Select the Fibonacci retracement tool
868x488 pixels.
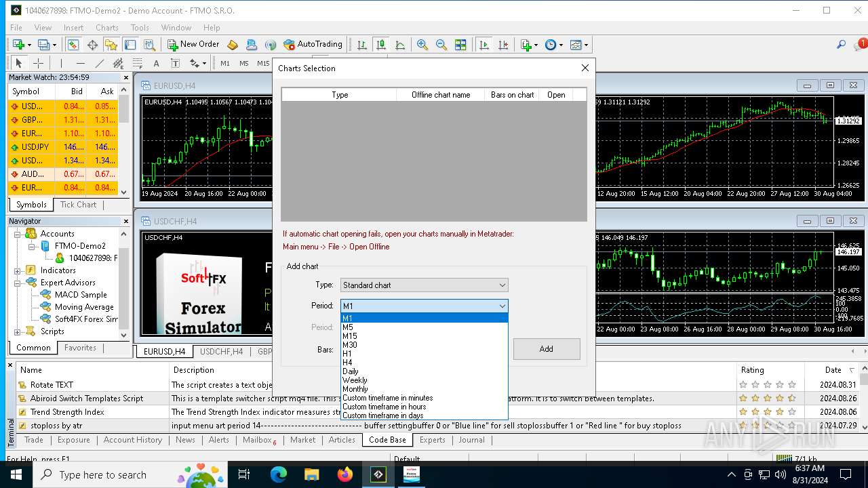(x=138, y=63)
